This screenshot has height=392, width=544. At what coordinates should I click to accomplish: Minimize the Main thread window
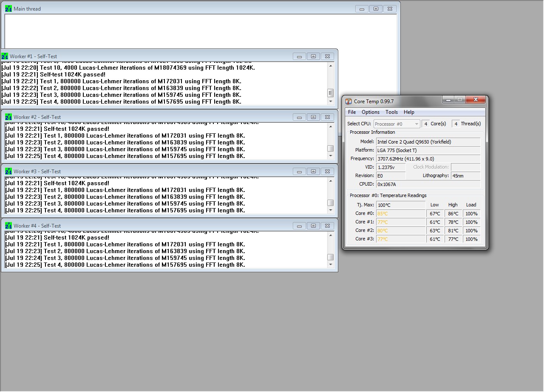pyautogui.click(x=362, y=8)
